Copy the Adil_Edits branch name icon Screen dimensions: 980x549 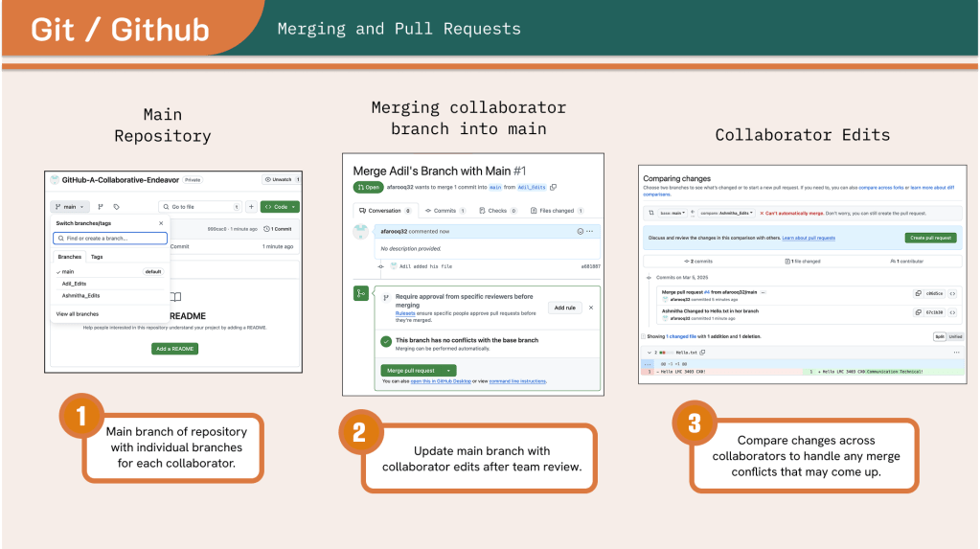coord(553,187)
